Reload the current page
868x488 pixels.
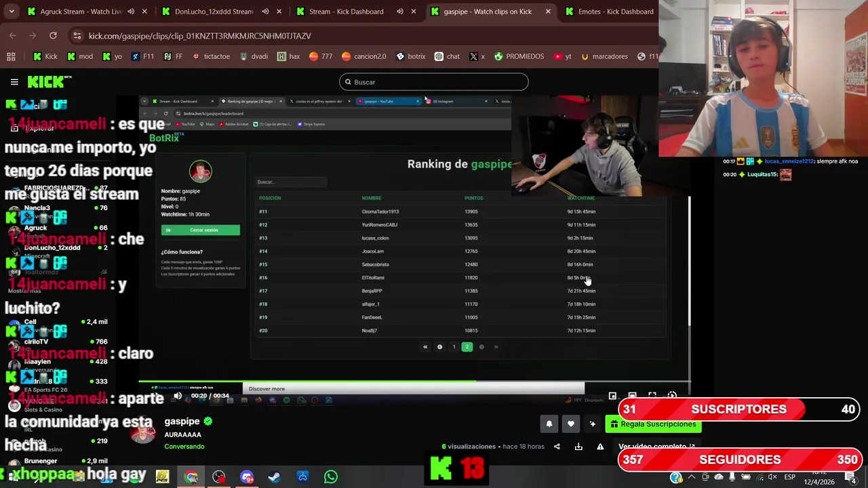point(53,35)
